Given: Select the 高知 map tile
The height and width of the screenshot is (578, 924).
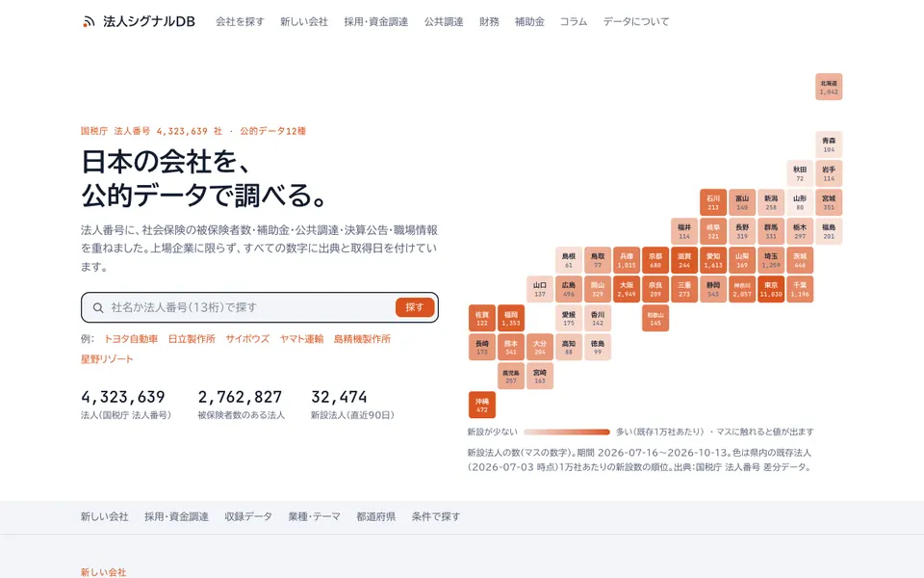Looking at the screenshot, I should click(569, 348).
